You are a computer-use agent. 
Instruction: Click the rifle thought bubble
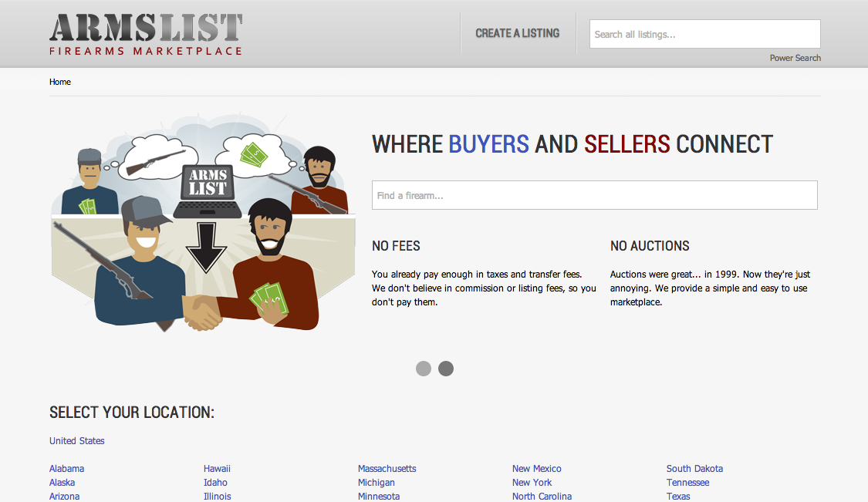[x=157, y=158]
